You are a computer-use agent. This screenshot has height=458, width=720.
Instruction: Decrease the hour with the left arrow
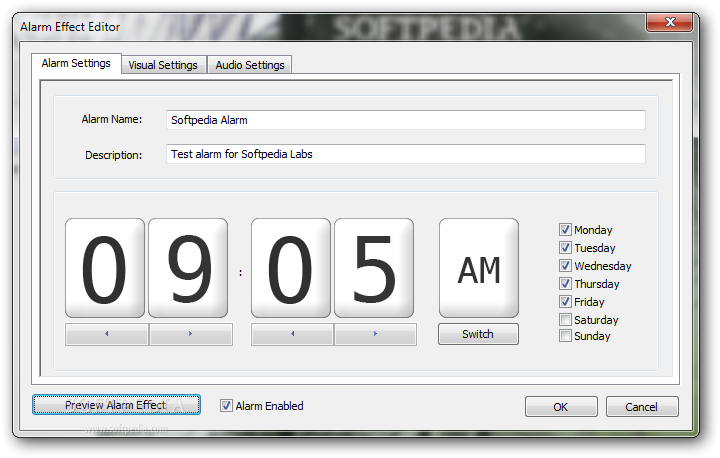[x=107, y=334]
